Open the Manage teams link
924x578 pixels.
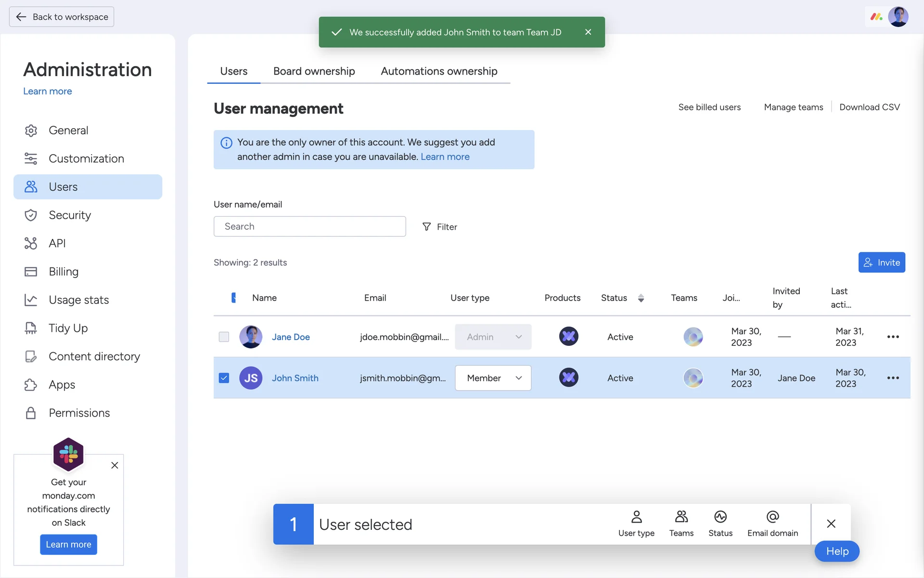coord(793,107)
